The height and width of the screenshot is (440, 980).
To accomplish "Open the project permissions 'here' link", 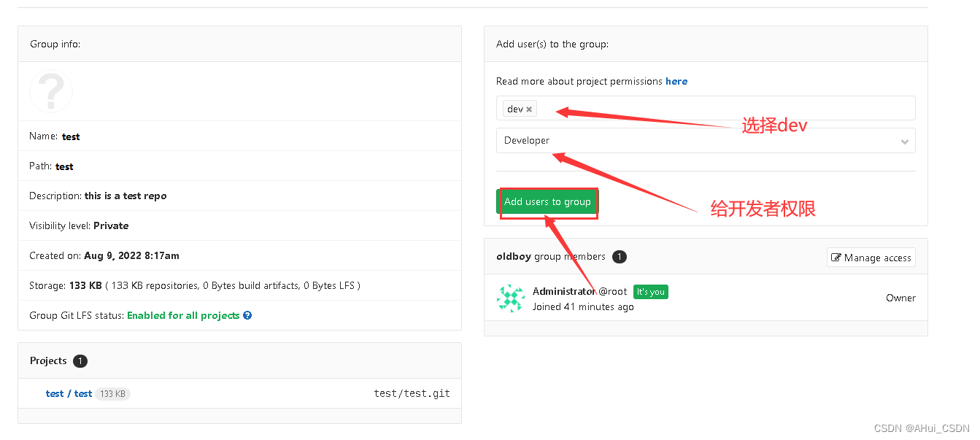I will click(676, 82).
